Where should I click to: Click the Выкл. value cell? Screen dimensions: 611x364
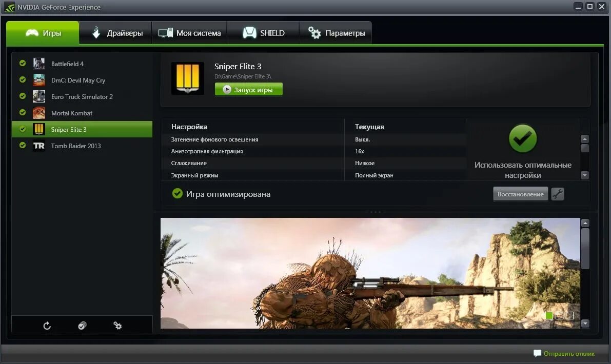(x=362, y=139)
